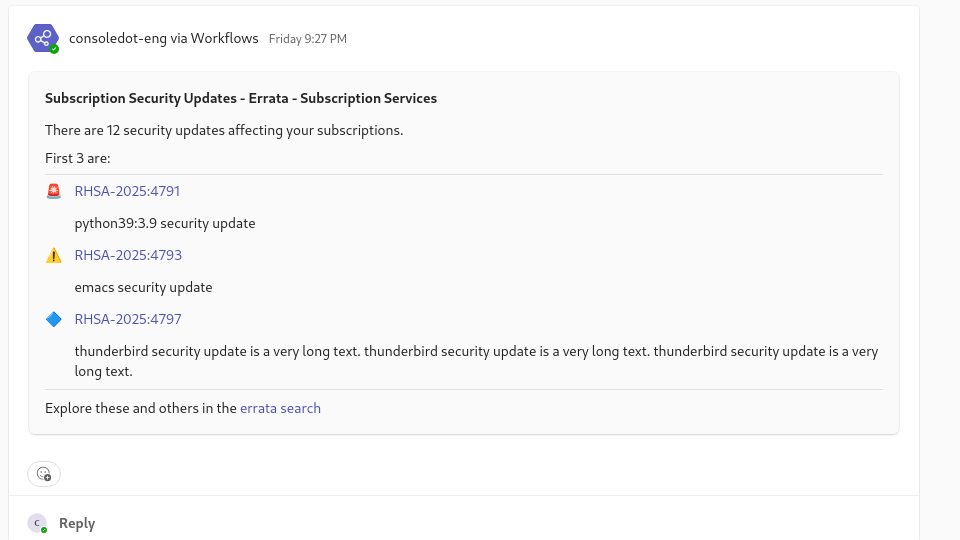
Task: Open the RHSA-2025:4793 advisory link
Action: click(x=128, y=255)
